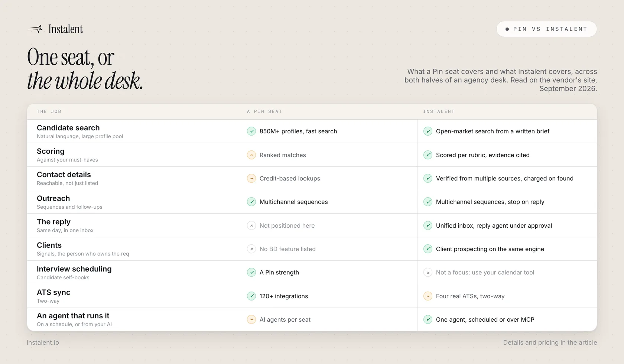
Task: Click the grey x icon beside 'Not a focus; use your calendar tool'
Action: tap(428, 272)
